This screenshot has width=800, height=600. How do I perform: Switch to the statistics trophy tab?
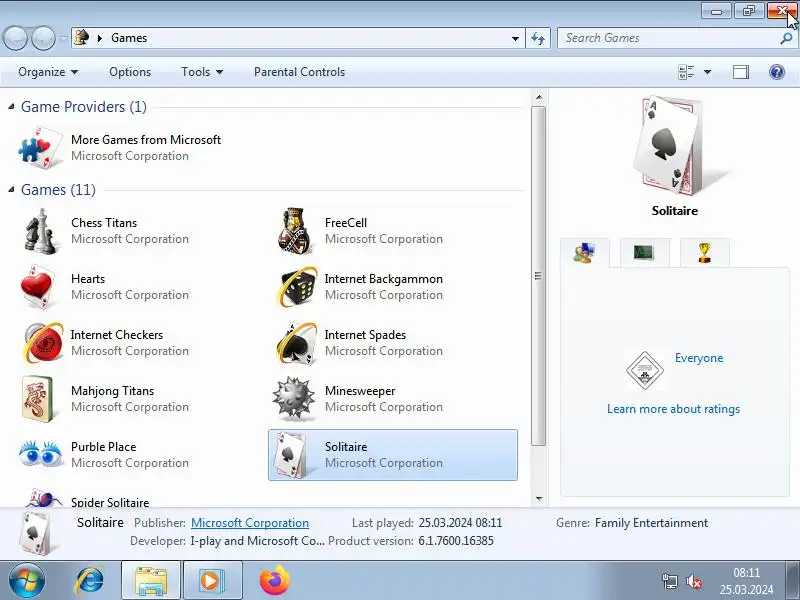click(x=705, y=253)
